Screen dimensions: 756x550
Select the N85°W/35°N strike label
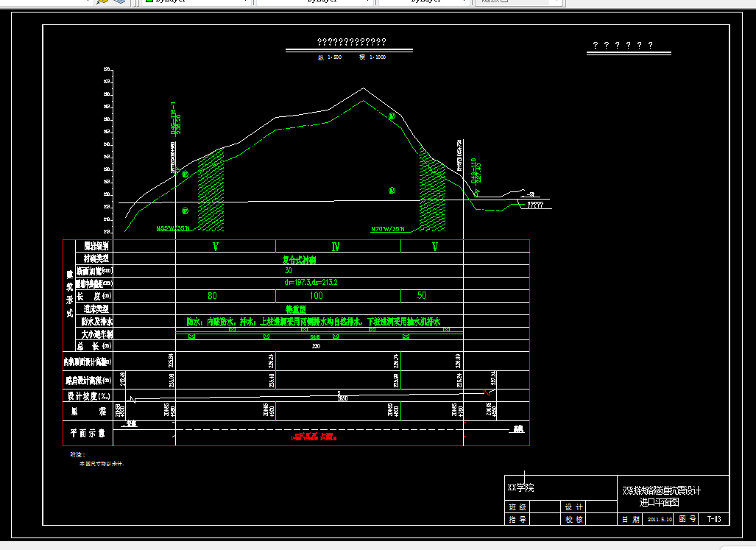point(173,228)
